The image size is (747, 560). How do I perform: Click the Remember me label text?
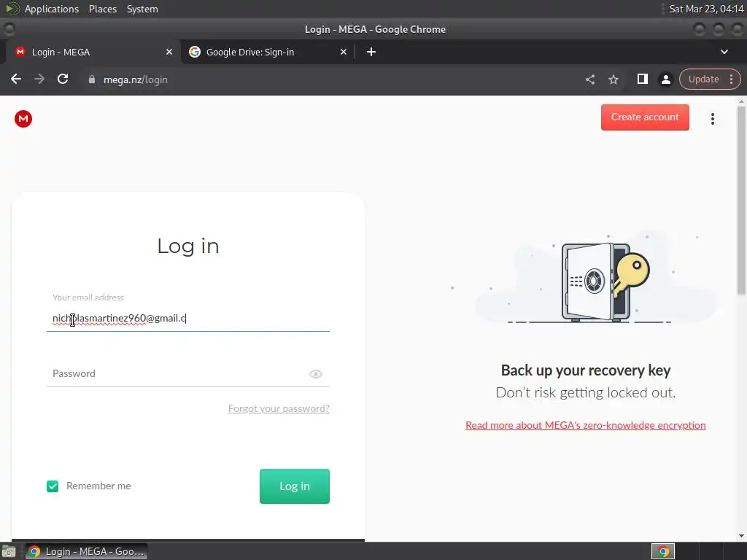point(98,486)
